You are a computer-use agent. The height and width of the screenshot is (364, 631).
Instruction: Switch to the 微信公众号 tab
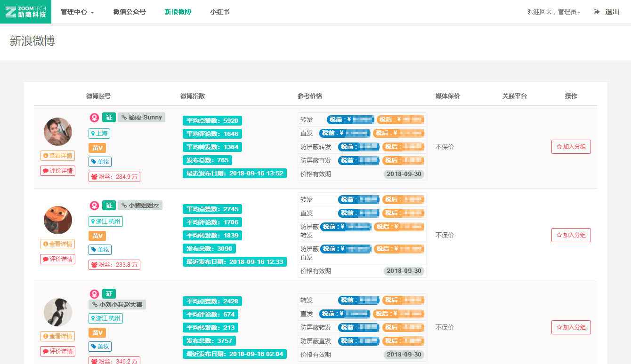[x=129, y=12]
